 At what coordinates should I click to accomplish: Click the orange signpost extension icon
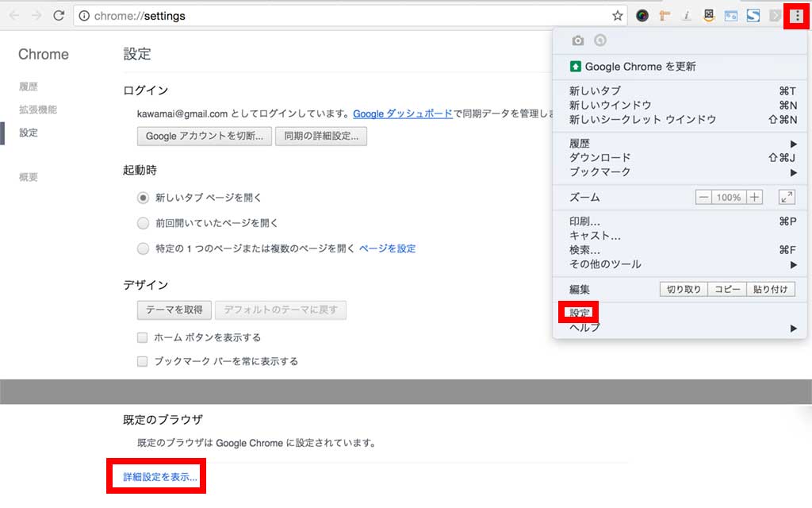pos(665,16)
